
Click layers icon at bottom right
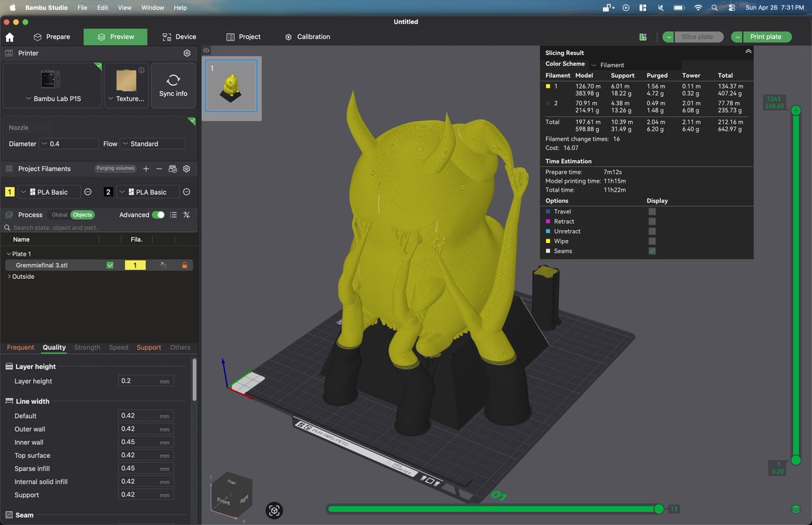796,509
